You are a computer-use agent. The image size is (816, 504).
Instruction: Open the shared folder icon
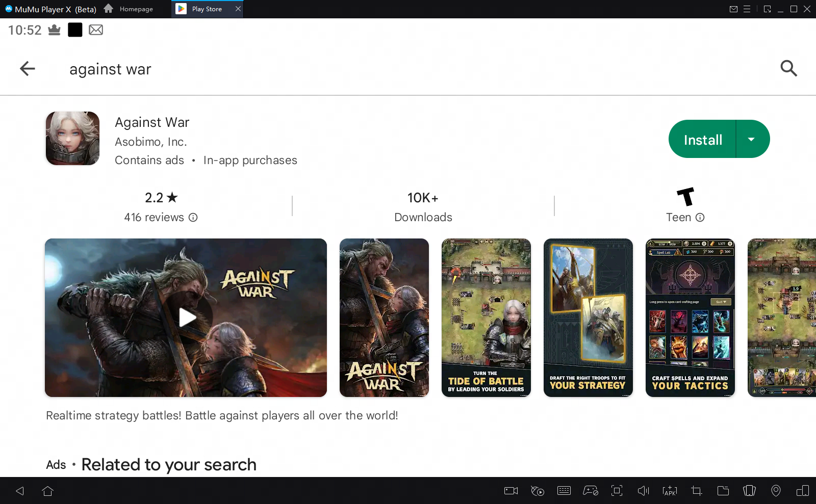(x=722, y=490)
